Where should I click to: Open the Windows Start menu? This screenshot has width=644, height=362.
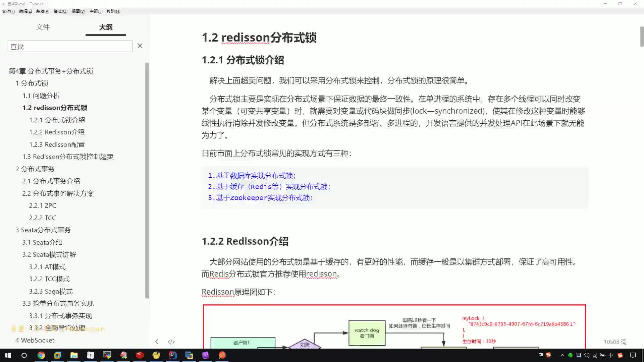pos(8,355)
